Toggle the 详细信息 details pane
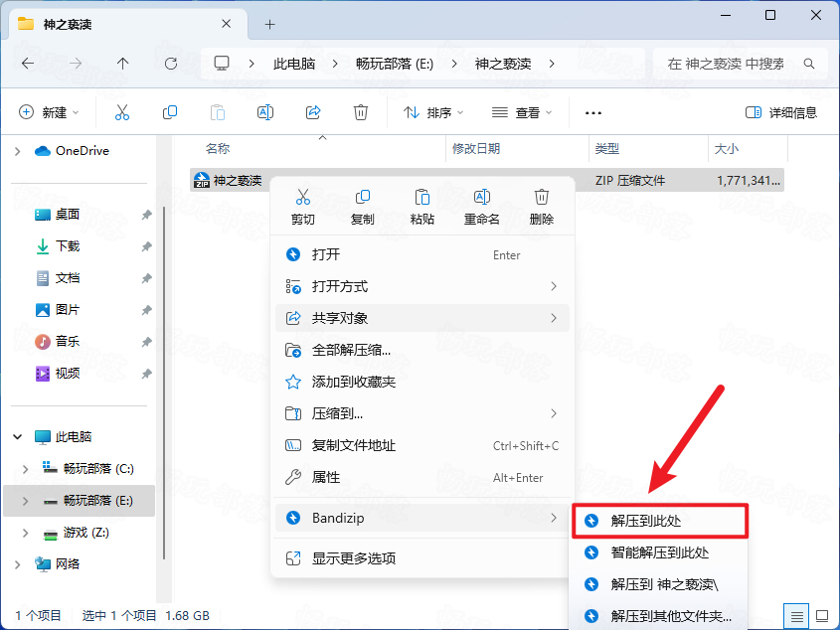The image size is (840, 630). [781, 112]
